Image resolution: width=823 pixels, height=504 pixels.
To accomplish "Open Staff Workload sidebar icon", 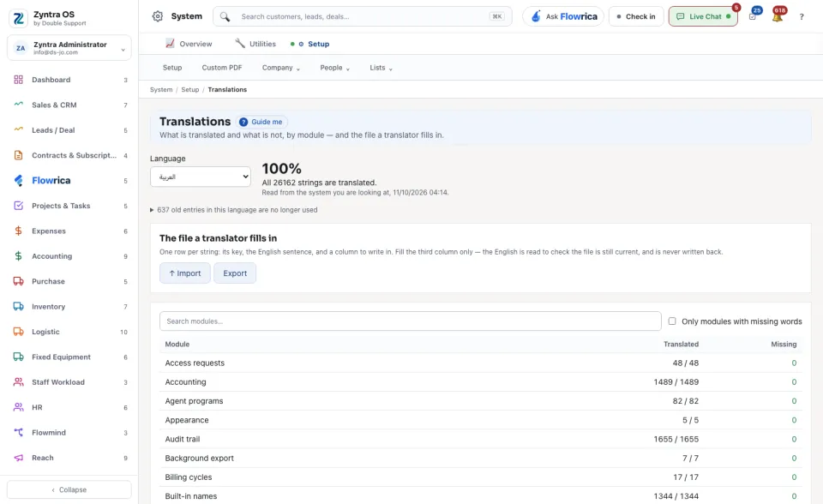I will point(18,381).
